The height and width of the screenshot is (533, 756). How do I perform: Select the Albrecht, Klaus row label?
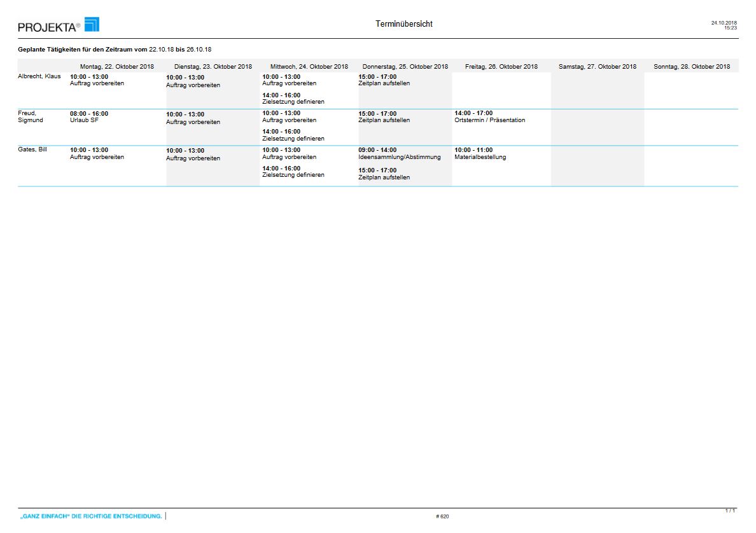[x=39, y=77]
